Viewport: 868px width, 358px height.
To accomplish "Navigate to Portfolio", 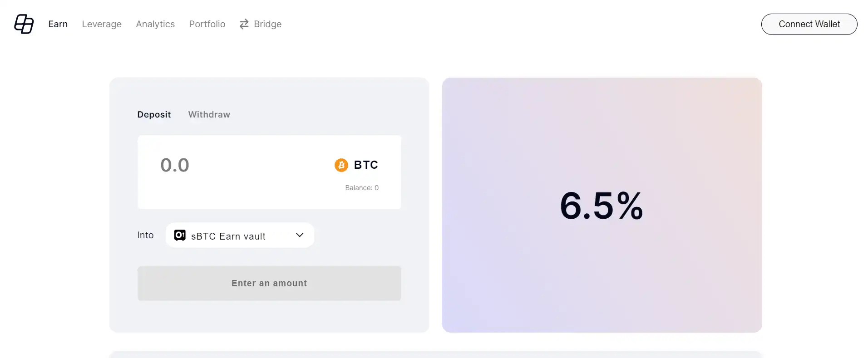I will (207, 24).
